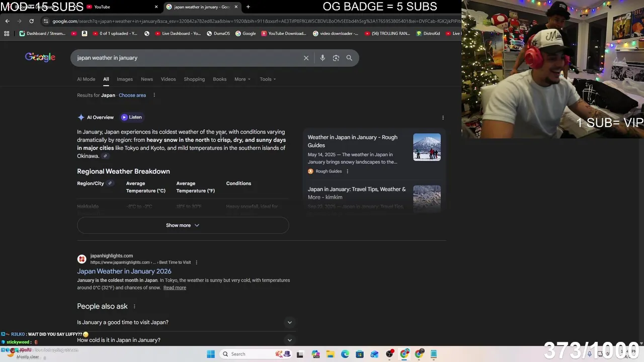Open '0 of 1 uploaded' YouTube bookmark
Screen dimensions: 644x362
(115, 34)
